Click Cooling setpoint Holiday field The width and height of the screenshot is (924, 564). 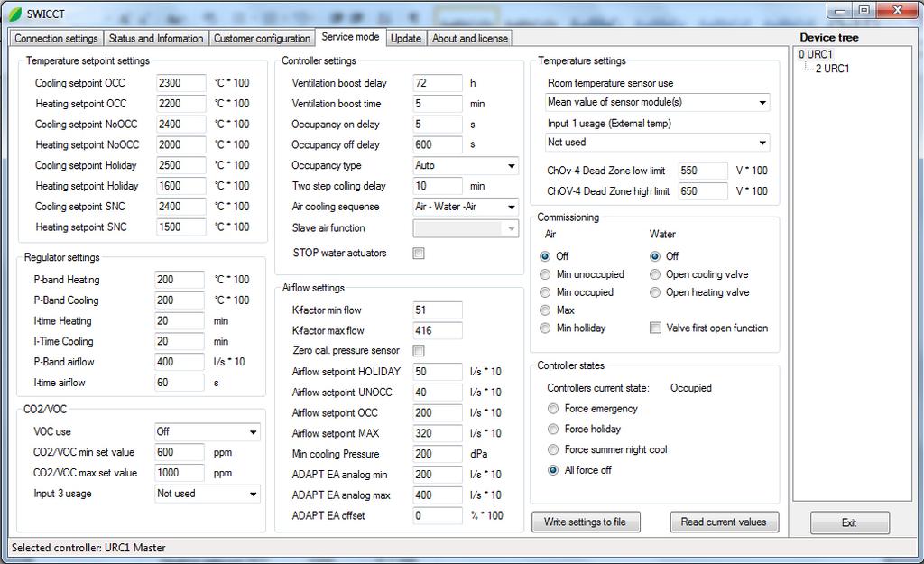(180, 166)
